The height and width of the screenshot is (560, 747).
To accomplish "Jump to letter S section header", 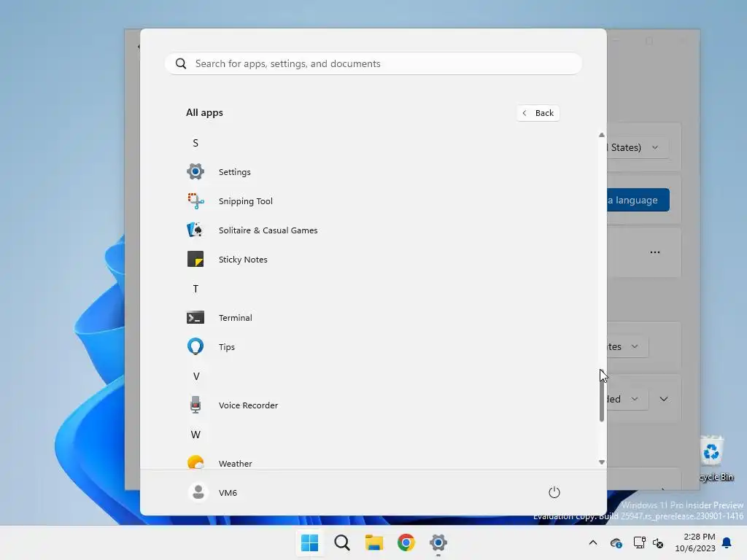I will [x=196, y=143].
